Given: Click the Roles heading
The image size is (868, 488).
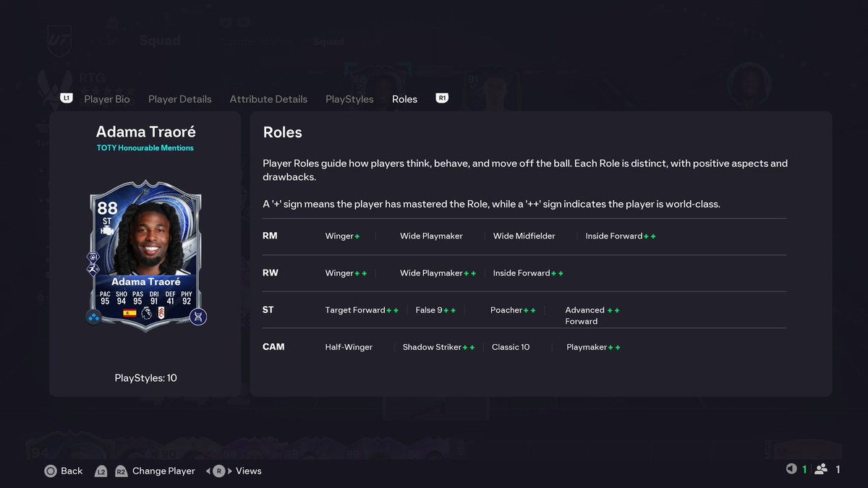Looking at the screenshot, I should (x=283, y=132).
